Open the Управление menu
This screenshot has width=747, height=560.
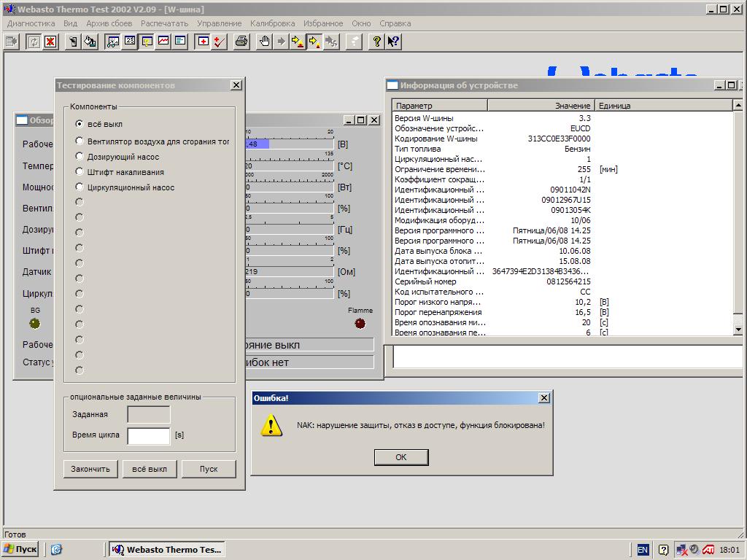pos(219,23)
